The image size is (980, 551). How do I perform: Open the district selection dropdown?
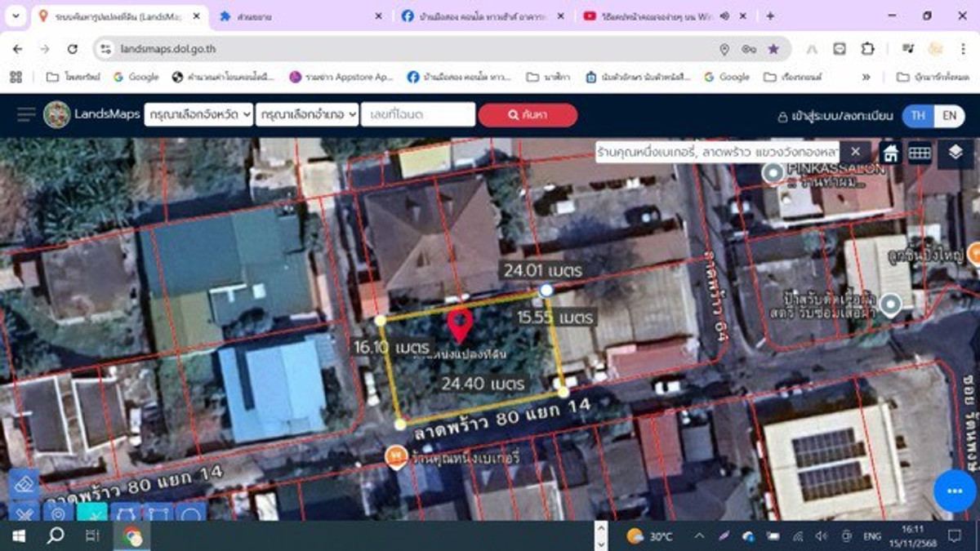pos(307,115)
